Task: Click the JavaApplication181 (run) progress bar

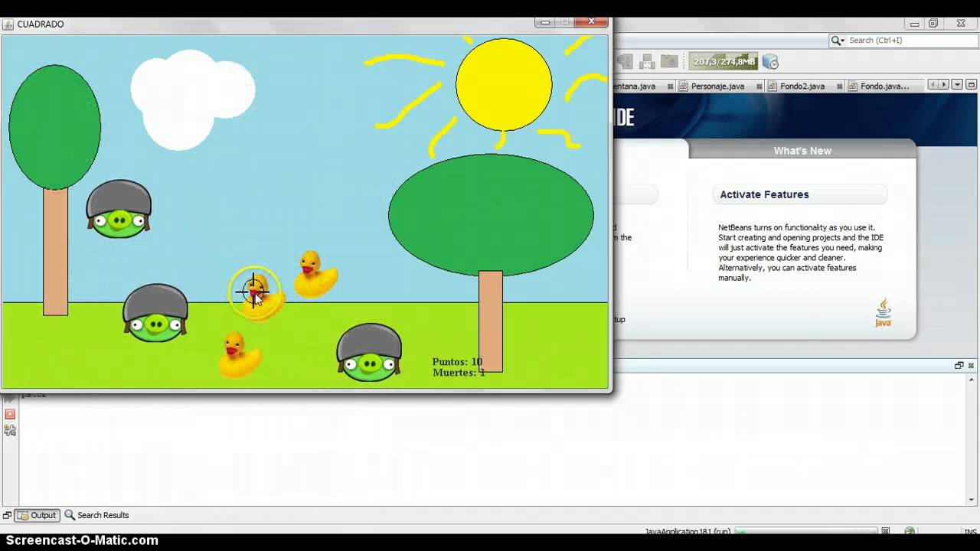Action: click(x=805, y=531)
